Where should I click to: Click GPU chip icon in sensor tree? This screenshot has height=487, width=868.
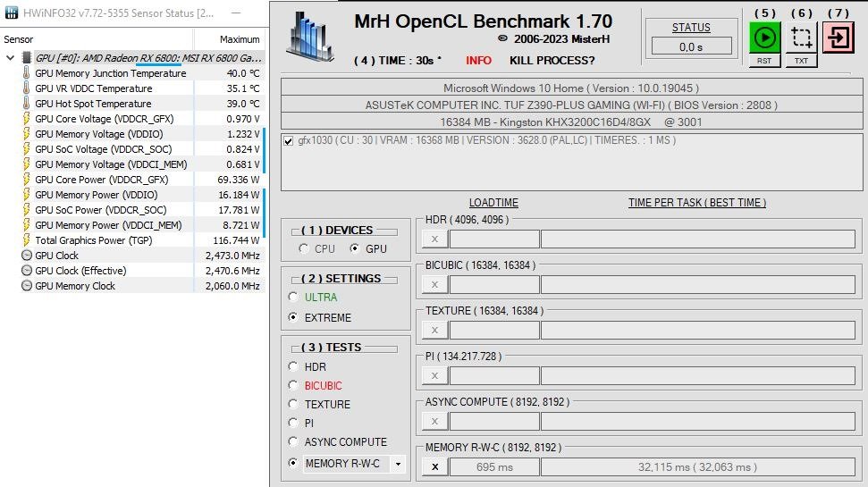(26, 57)
